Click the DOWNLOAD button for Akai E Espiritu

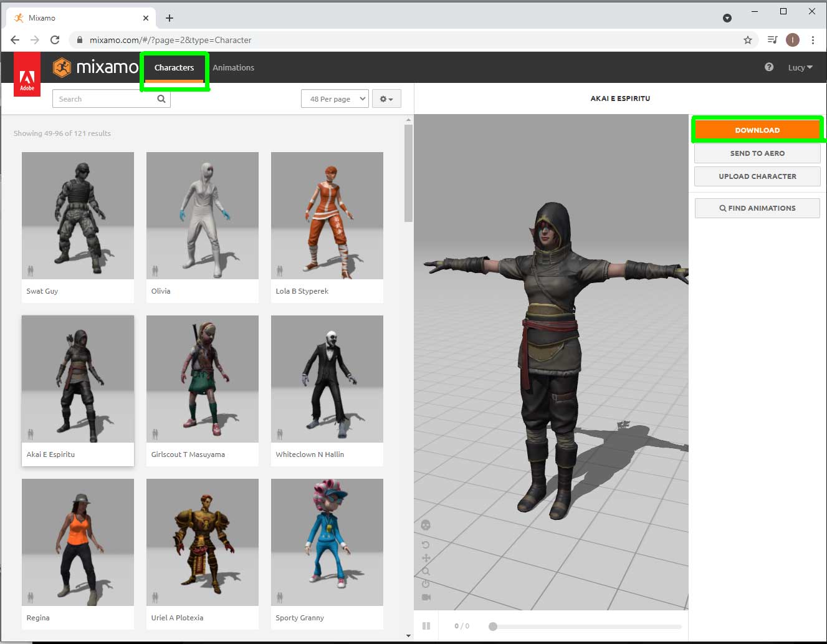pyautogui.click(x=757, y=130)
